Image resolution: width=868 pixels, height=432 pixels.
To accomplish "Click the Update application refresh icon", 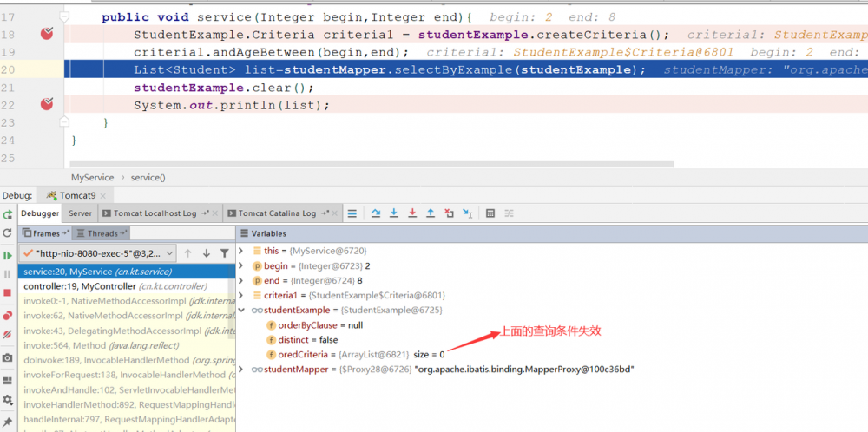I will [7, 232].
